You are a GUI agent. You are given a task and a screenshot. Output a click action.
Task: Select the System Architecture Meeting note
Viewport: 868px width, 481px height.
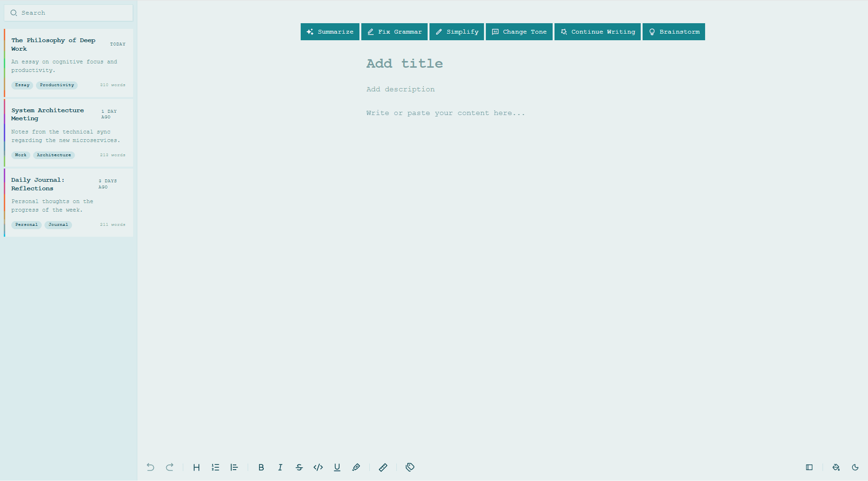(68, 133)
